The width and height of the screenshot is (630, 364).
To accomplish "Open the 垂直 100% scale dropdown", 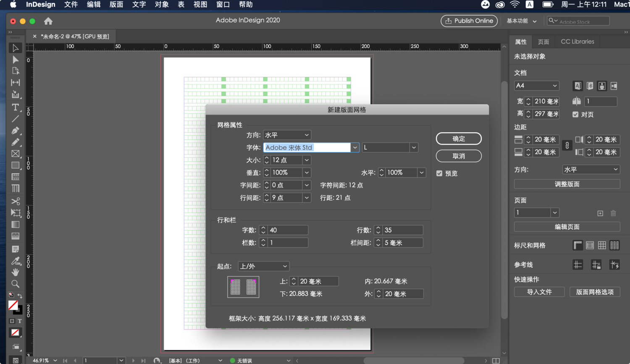I will click(307, 173).
